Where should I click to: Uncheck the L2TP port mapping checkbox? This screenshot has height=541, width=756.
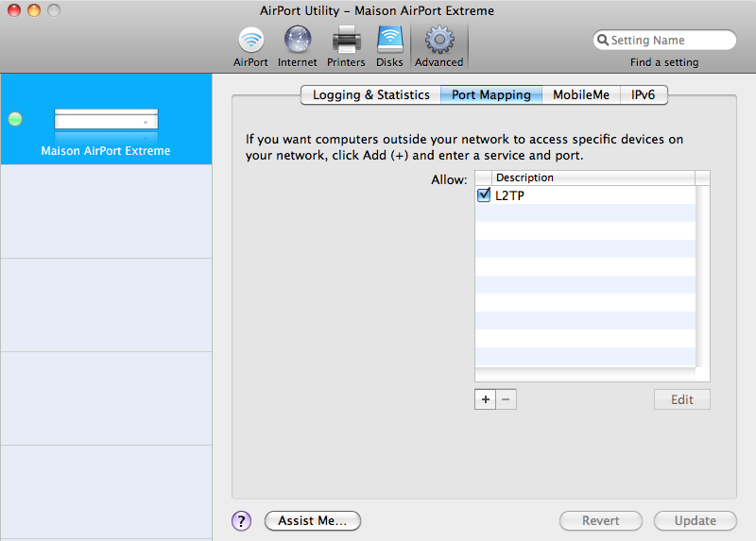pyautogui.click(x=484, y=195)
